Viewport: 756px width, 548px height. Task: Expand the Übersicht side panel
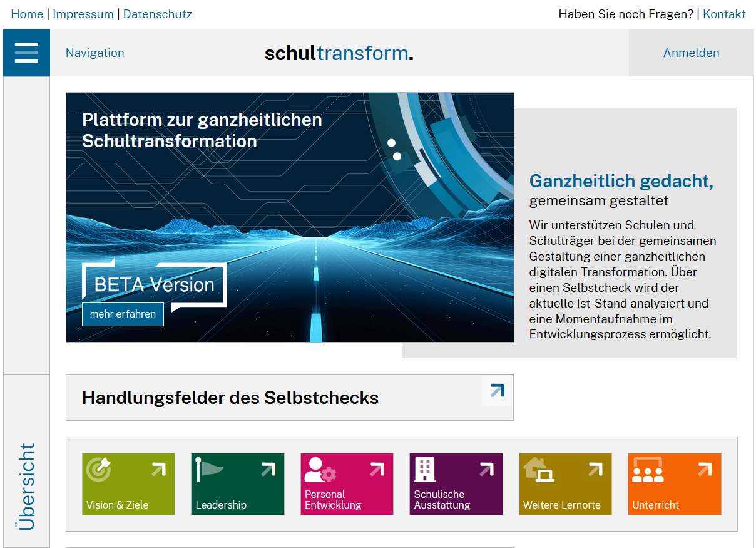pyautogui.click(x=27, y=485)
